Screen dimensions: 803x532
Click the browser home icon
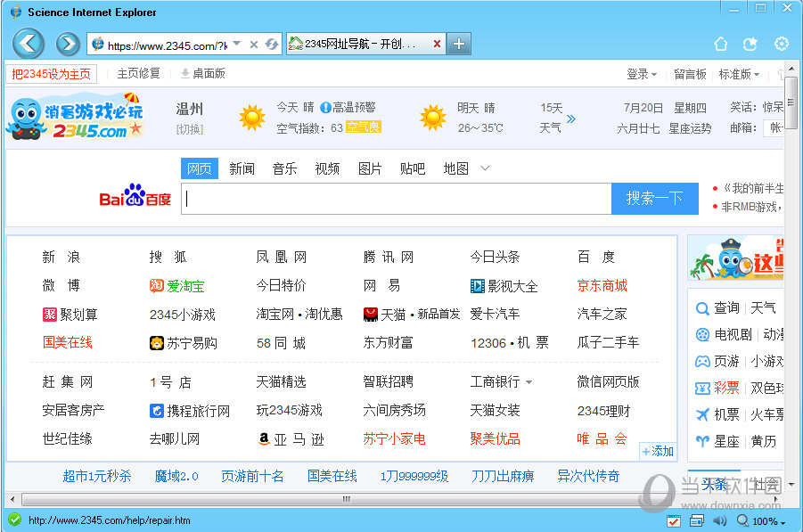pos(721,43)
